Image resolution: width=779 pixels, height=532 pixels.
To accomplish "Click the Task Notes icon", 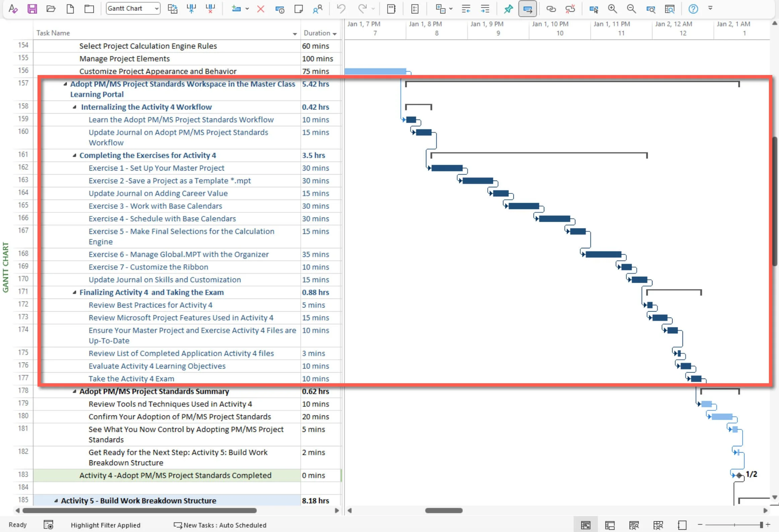I will 298,9.
